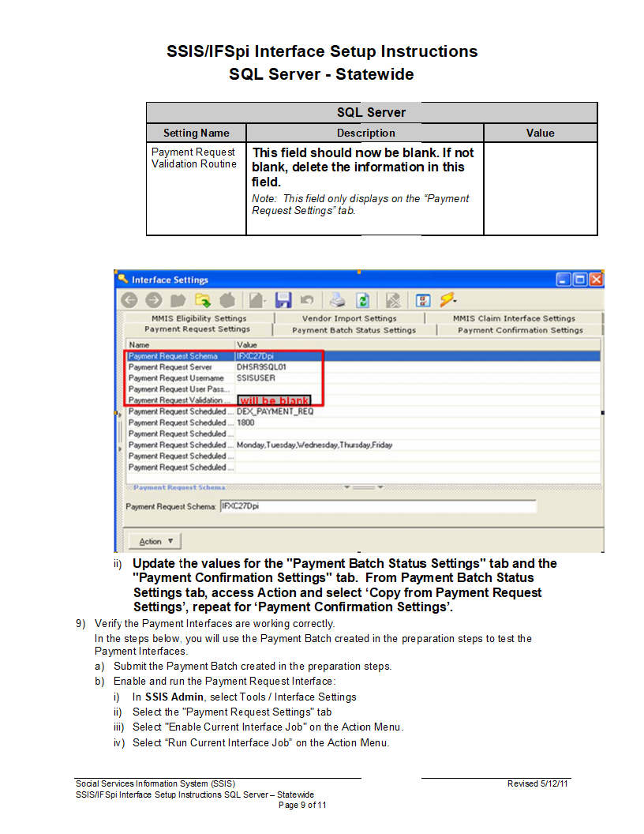Viewport: 644px width, 834px height.
Task: Select the Payment Request Validation row
Action: point(364,400)
